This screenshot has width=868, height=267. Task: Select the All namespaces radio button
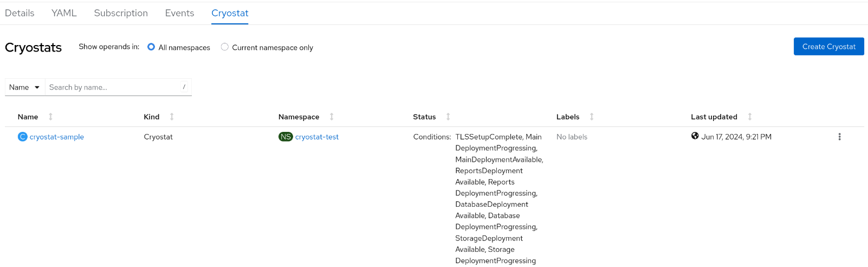pos(151,47)
